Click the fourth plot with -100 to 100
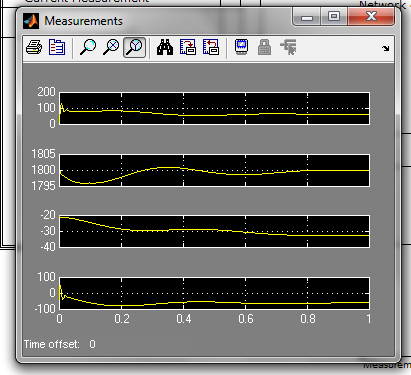 [214, 293]
